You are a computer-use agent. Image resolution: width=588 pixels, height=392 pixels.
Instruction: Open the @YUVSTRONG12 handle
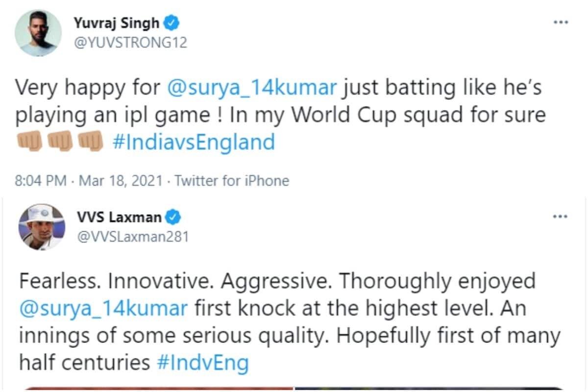click(x=130, y=43)
